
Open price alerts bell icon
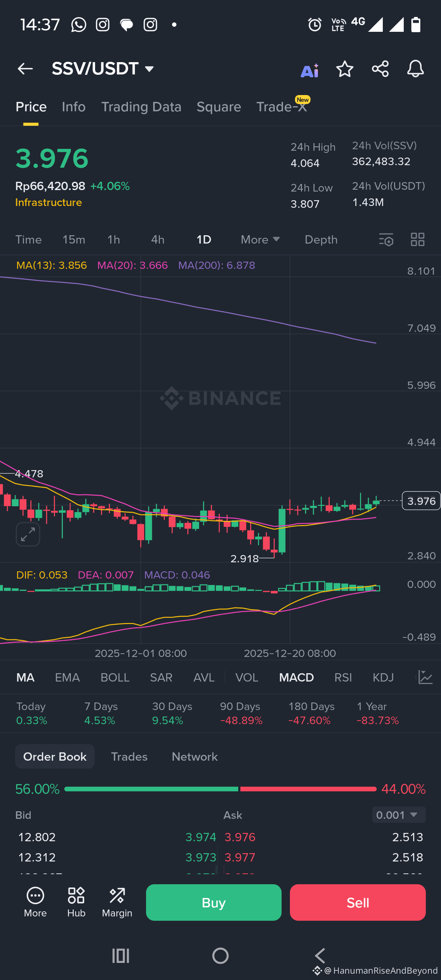pyautogui.click(x=415, y=69)
